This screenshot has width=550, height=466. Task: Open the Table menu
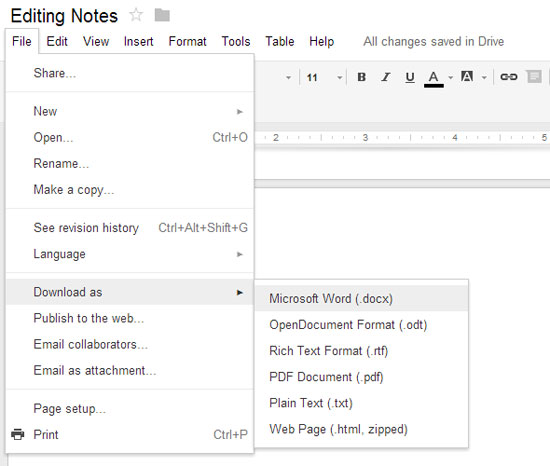pyautogui.click(x=280, y=41)
